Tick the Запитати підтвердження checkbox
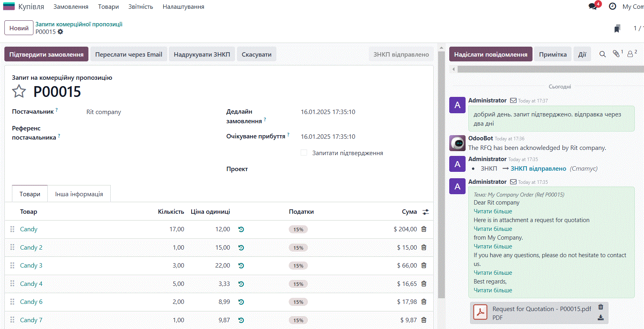The height and width of the screenshot is (329, 644). 304,153
